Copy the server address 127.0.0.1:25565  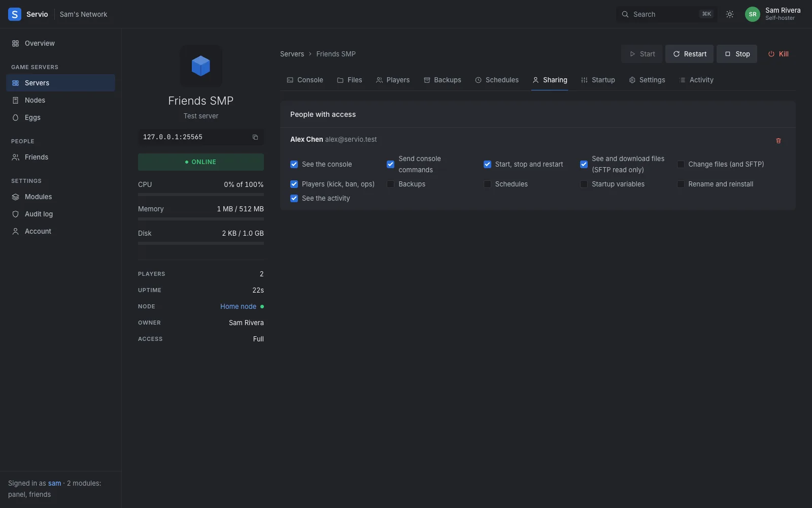tap(255, 137)
